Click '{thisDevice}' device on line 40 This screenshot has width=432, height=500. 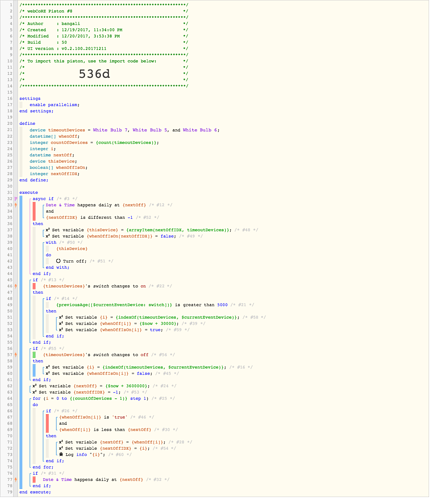click(72, 250)
